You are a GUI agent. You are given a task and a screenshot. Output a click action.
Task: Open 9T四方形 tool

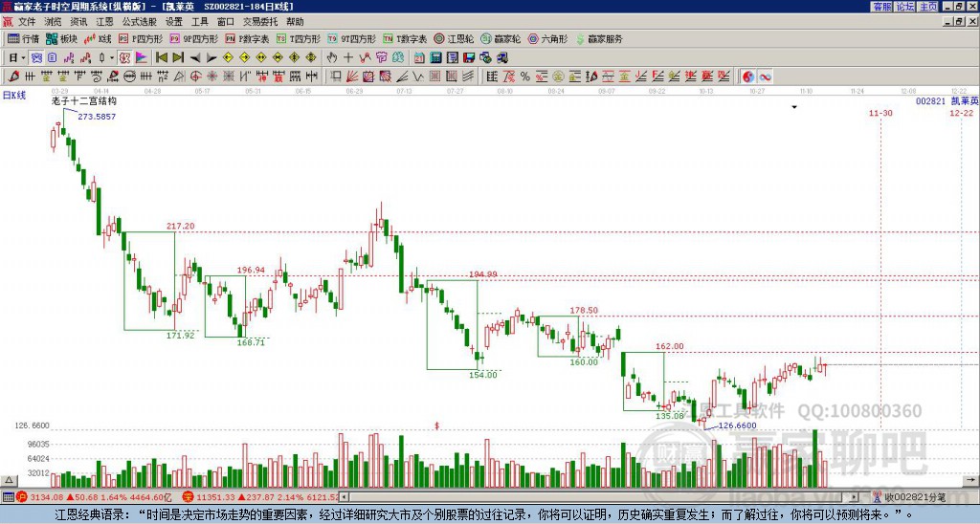click(x=351, y=38)
